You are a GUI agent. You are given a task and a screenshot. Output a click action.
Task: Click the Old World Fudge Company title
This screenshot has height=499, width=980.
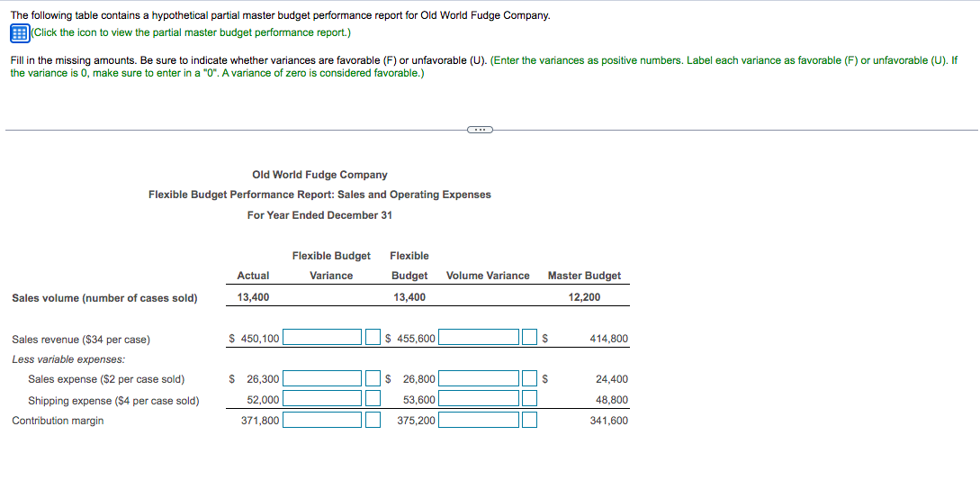320,175
